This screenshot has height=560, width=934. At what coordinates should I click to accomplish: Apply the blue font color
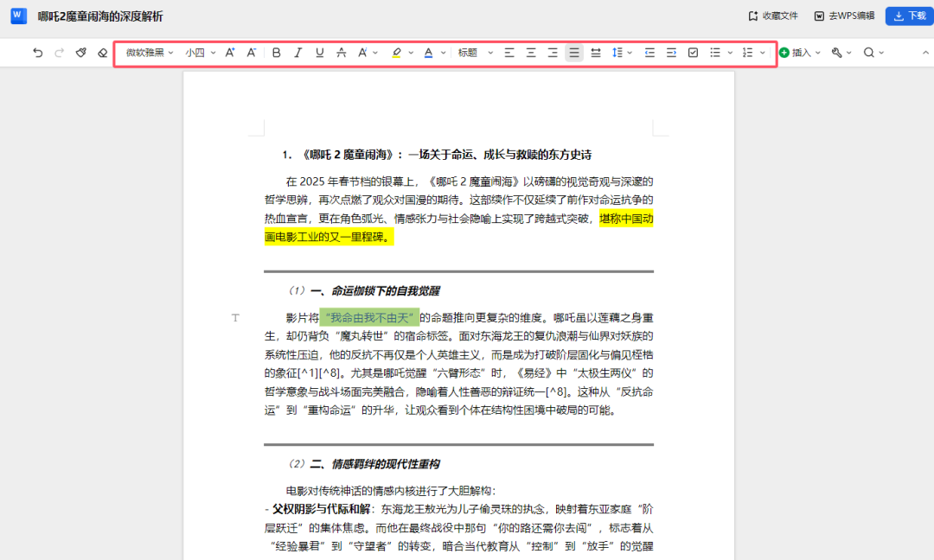click(x=428, y=53)
